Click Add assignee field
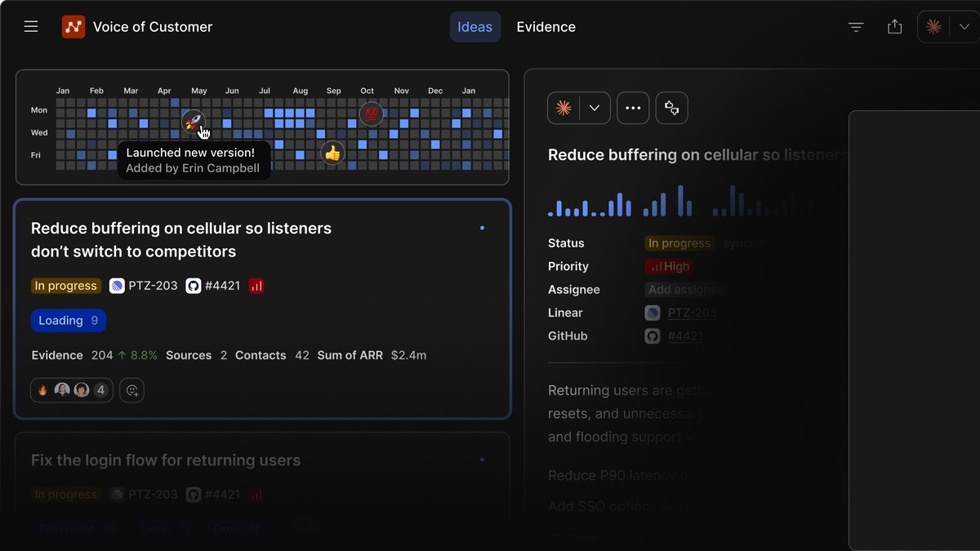This screenshot has height=551, width=980. pyautogui.click(x=684, y=290)
